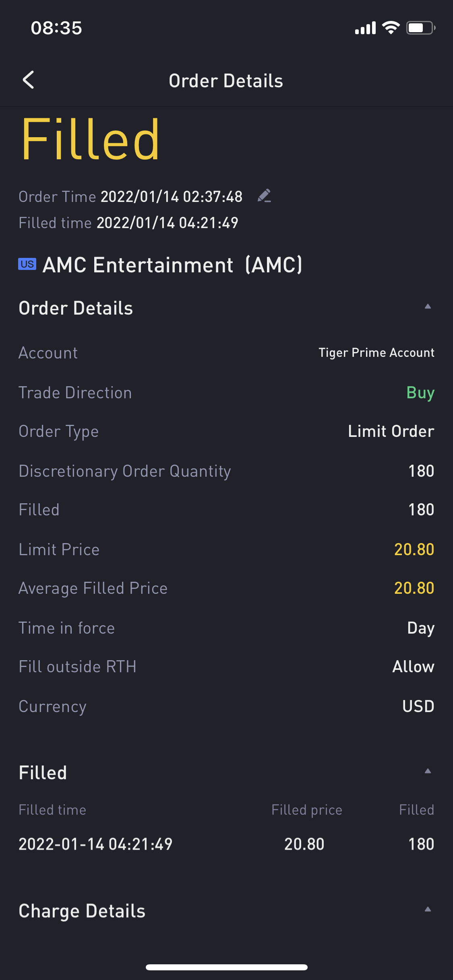The height and width of the screenshot is (980, 453).
Task: Tap the green Buy trade direction
Action: (420, 393)
